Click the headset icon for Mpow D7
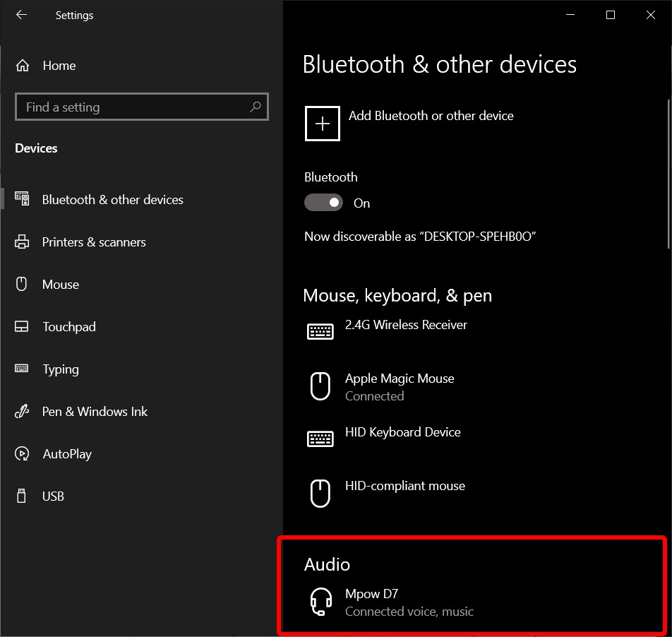Image resolution: width=672 pixels, height=637 pixels. click(321, 600)
